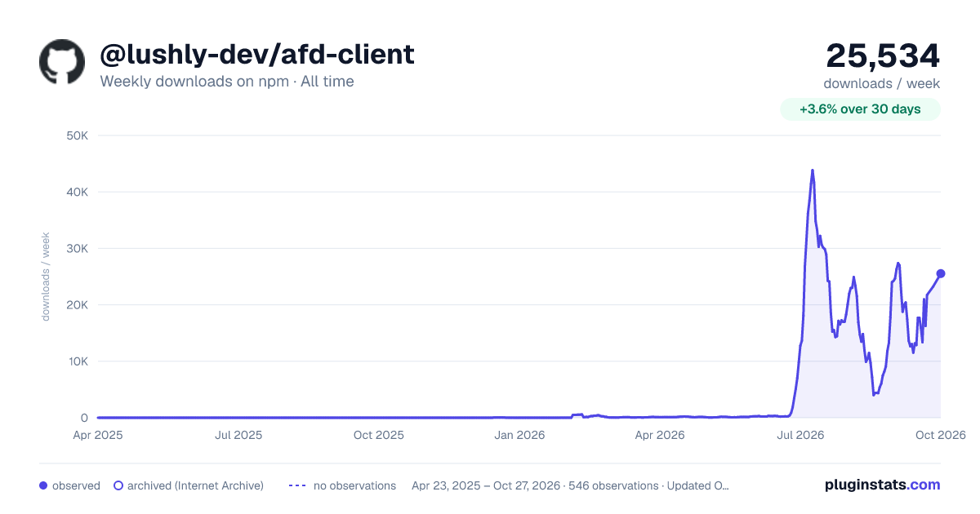Click the 'no observations' legend label
The width and height of the screenshot is (980, 514).
pos(354,485)
